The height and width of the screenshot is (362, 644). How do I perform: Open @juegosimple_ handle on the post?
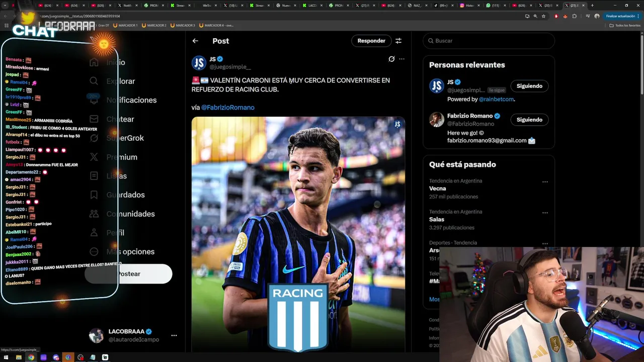pyautogui.click(x=230, y=67)
